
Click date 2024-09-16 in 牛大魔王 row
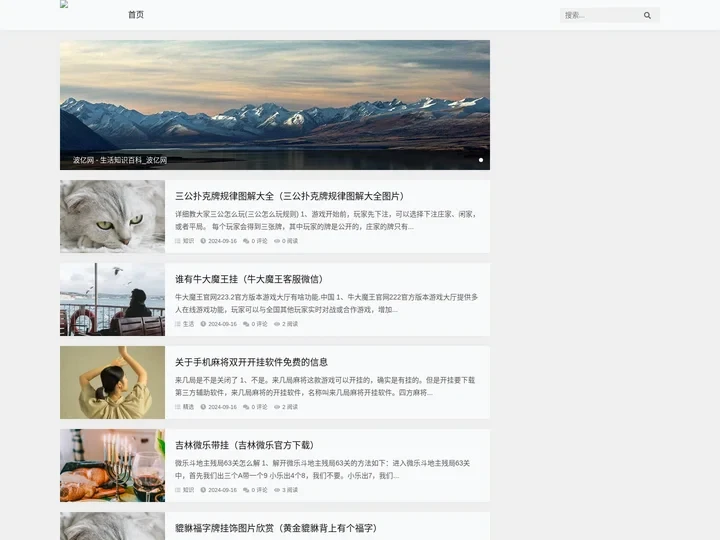223,324
